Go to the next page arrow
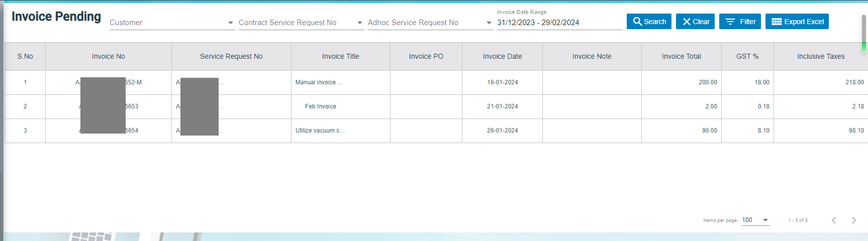The width and height of the screenshot is (868, 241). click(853, 220)
